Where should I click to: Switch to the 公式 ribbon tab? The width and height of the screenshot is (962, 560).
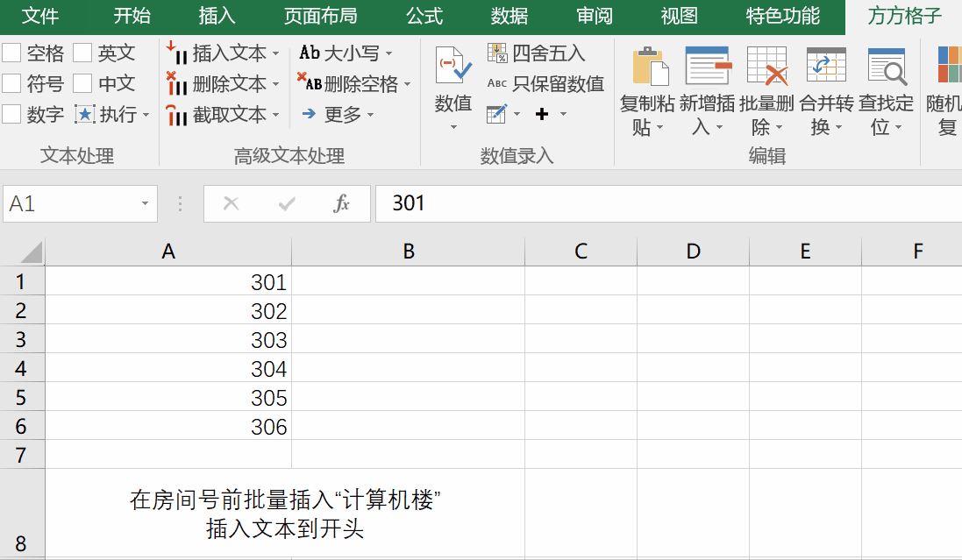(x=424, y=16)
